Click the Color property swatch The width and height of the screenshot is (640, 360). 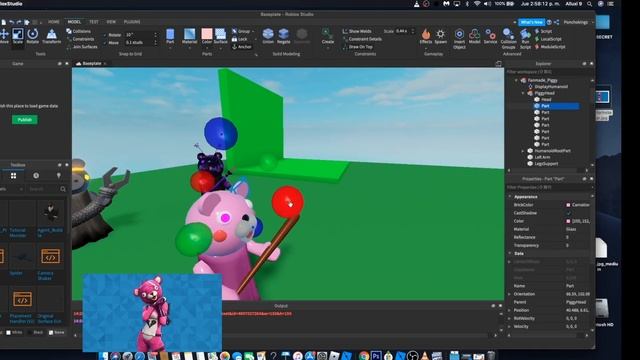[x=568, y=221]
